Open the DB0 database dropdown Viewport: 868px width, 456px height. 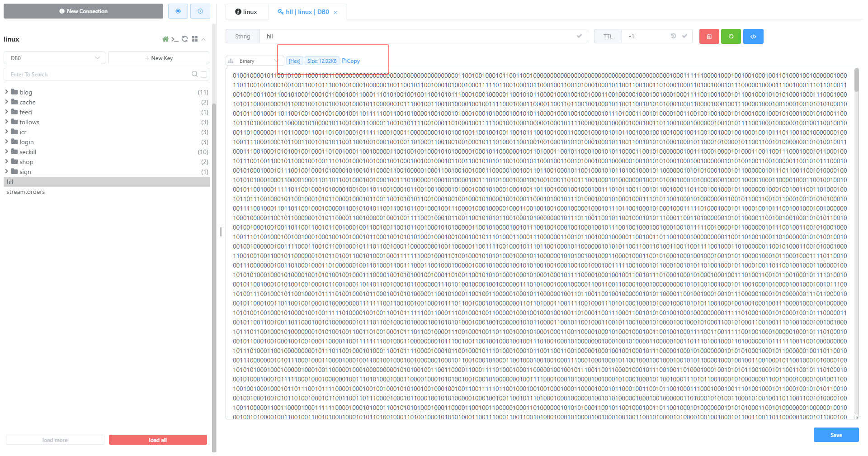click(54, 58)
